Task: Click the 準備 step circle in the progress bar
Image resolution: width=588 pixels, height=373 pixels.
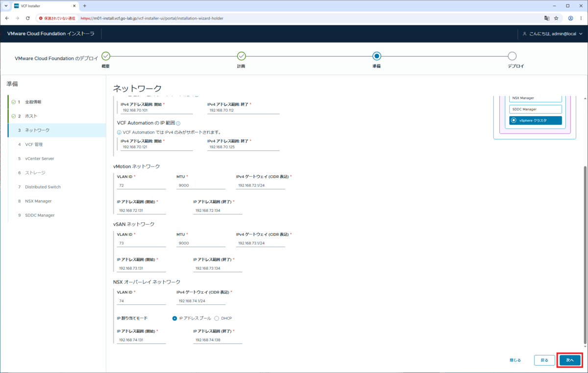Action: 376,56
